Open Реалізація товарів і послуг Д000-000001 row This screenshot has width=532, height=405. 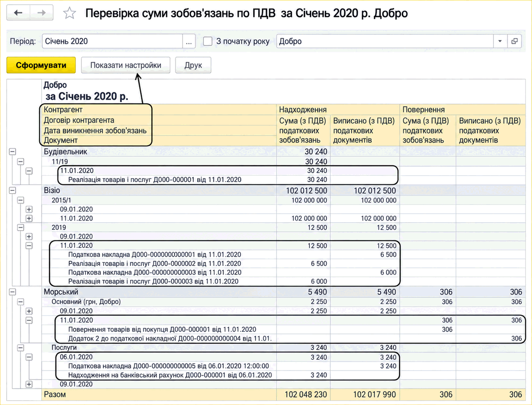[x=155, y=180]
